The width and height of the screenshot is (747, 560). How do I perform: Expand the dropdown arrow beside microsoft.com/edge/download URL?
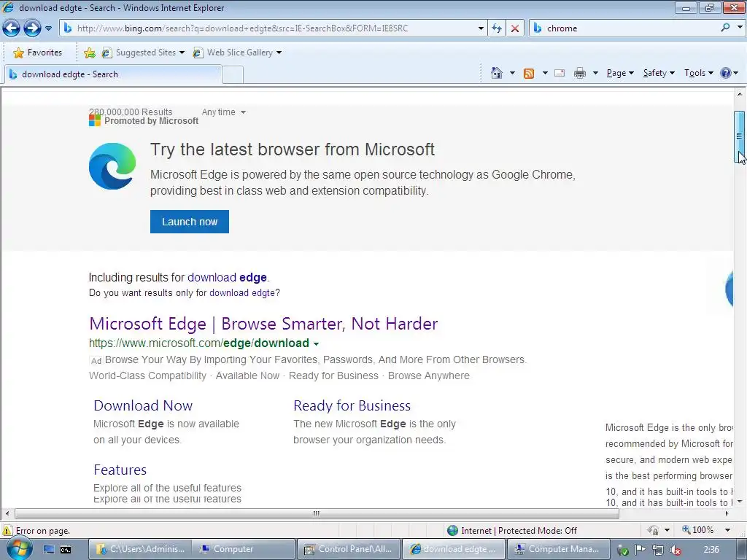316,343
